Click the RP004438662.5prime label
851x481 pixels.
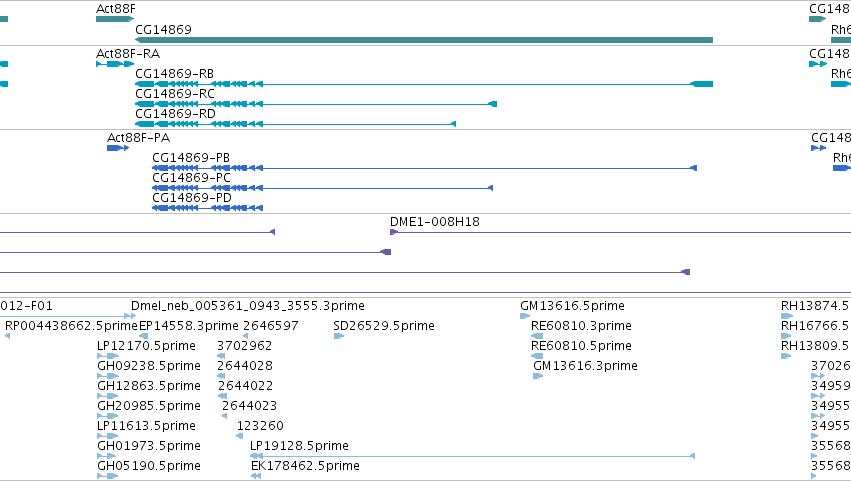[71, 326]
